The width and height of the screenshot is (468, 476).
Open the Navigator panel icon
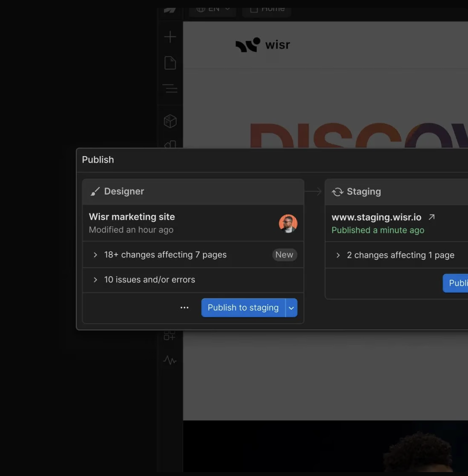coord(170,88)
